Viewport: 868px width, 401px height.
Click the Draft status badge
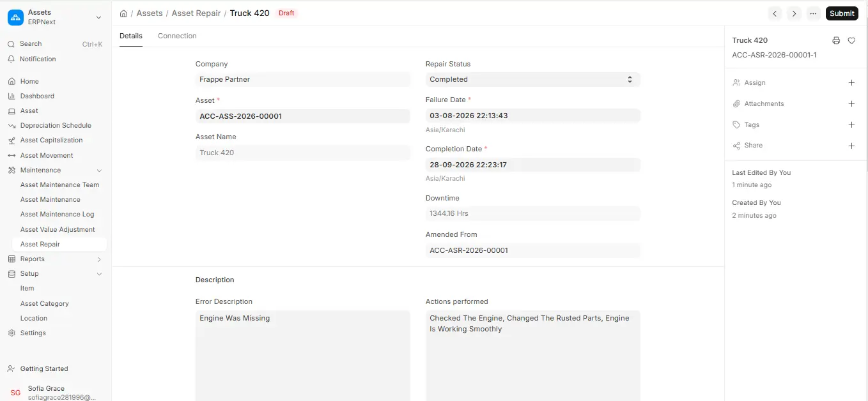(286, 13)
